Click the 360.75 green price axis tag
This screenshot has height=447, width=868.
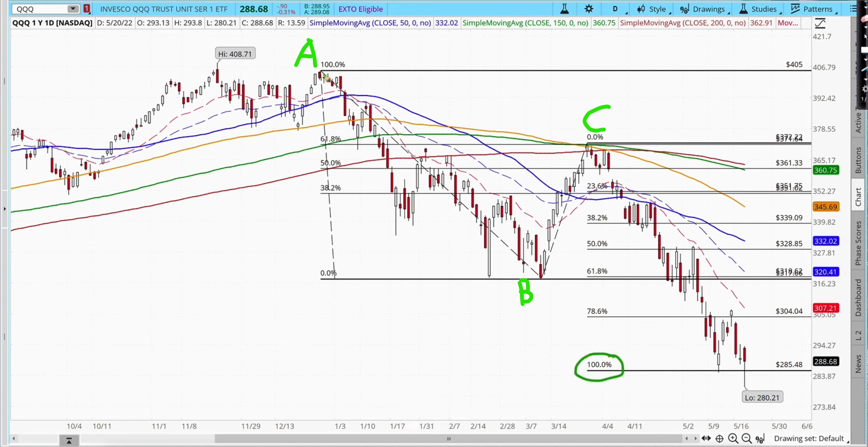tap(825, 170)
